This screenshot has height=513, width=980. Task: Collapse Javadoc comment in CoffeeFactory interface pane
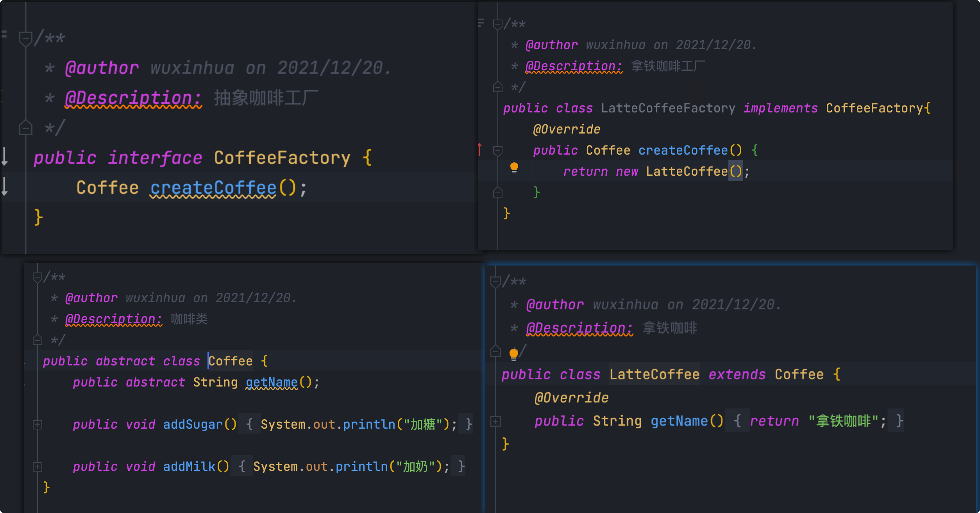coord(25,38)
